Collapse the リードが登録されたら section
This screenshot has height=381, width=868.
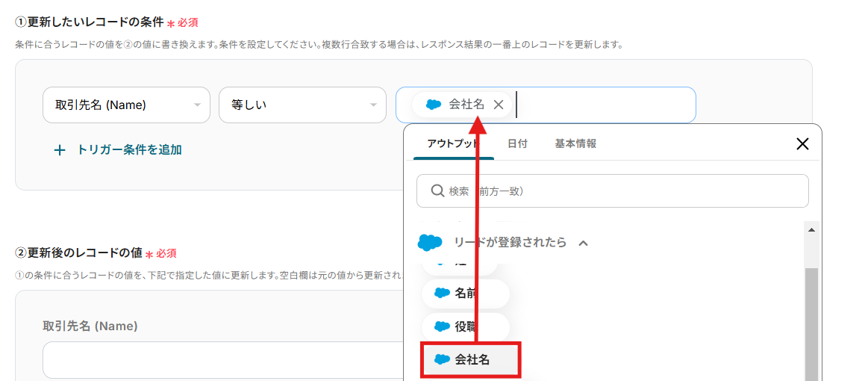(582, 243)
